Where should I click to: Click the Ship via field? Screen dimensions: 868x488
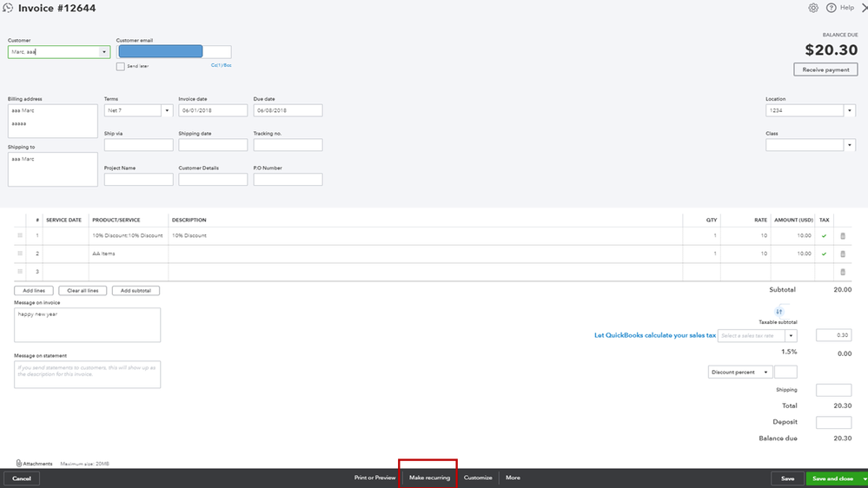pos(138,145)
